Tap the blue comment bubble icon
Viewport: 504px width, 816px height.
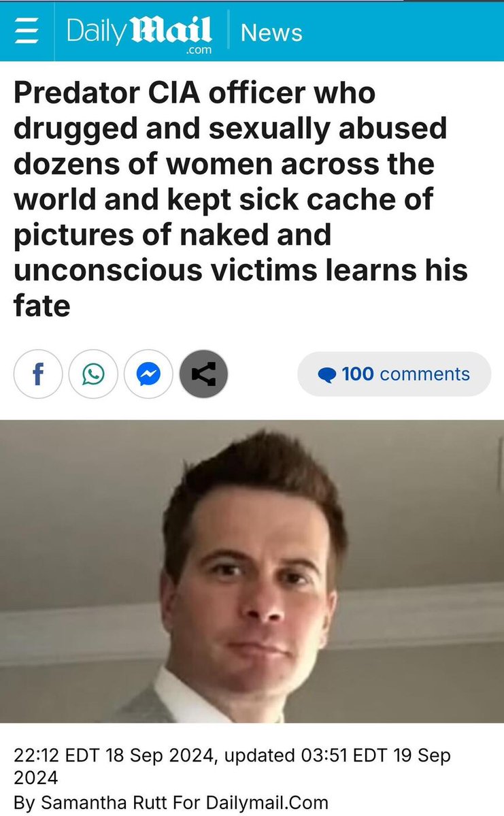click(x=326, y=375)
